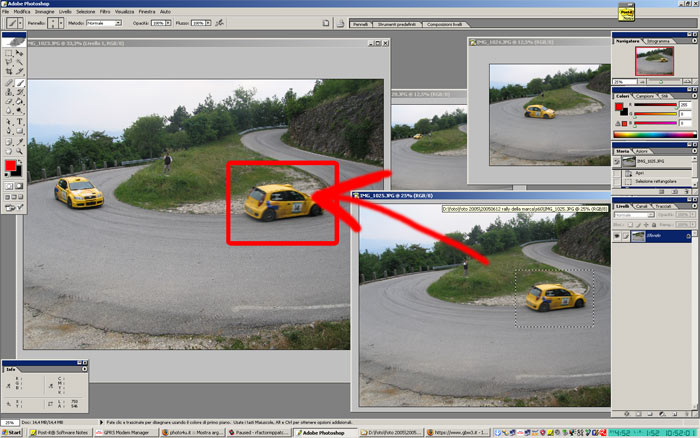
Task: Open Pennelli tab in palette well
Action: coord(360,24)
